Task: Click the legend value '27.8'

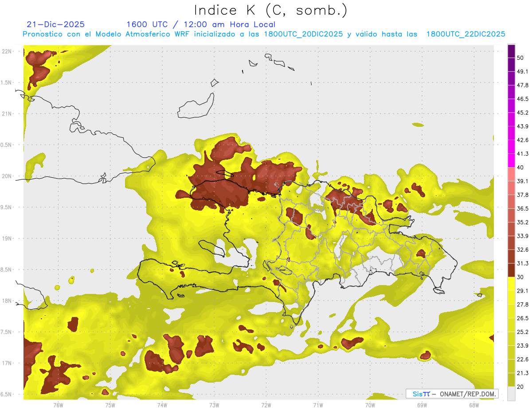Action: (x=523, y=305)
